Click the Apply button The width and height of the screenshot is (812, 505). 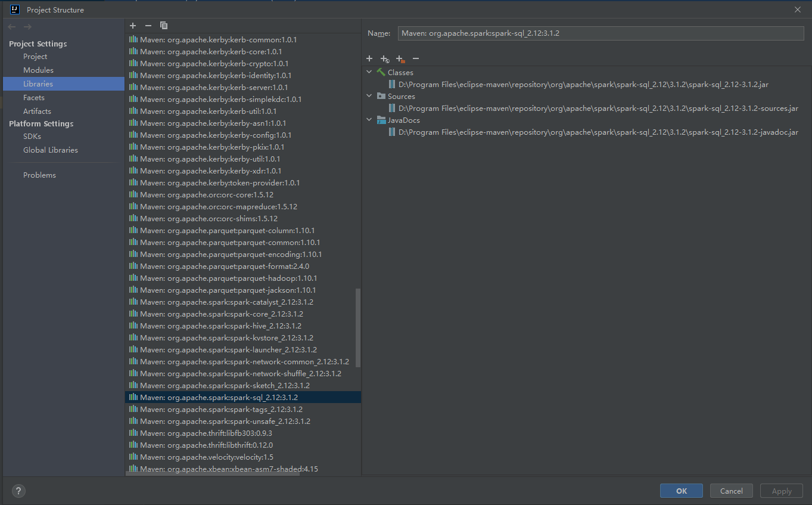point(782,491)
